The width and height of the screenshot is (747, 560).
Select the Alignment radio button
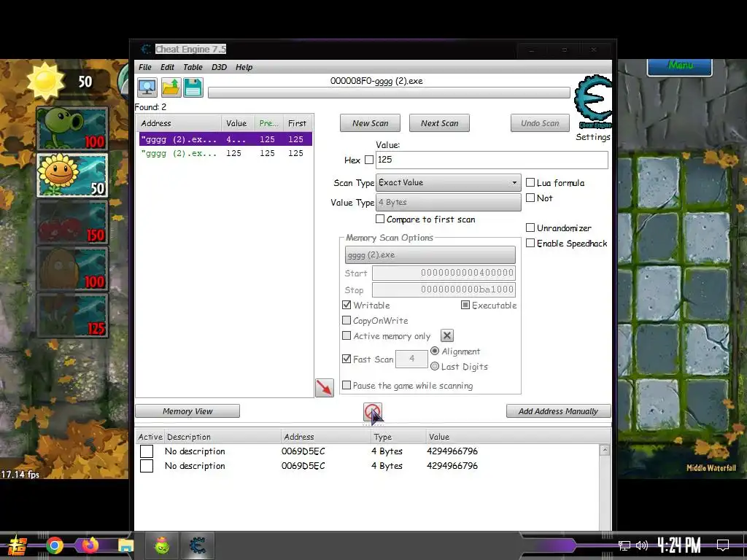(x=435, y=351)
